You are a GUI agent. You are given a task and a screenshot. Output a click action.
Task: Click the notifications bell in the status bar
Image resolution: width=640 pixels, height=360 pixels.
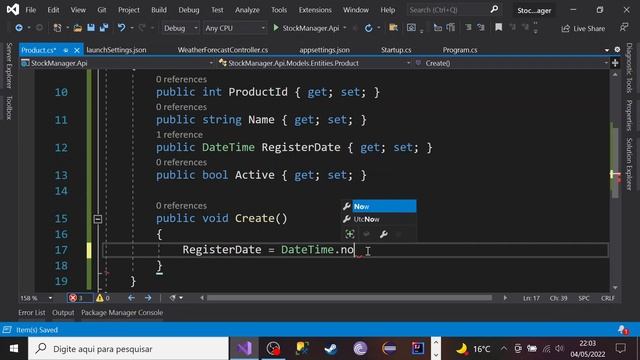[623, 329]
